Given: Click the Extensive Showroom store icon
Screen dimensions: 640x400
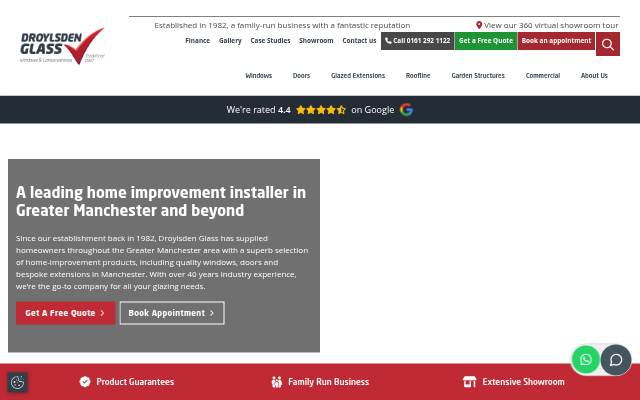Looking at the screenshot, I should pyautogui.click(x=469, y=382).
